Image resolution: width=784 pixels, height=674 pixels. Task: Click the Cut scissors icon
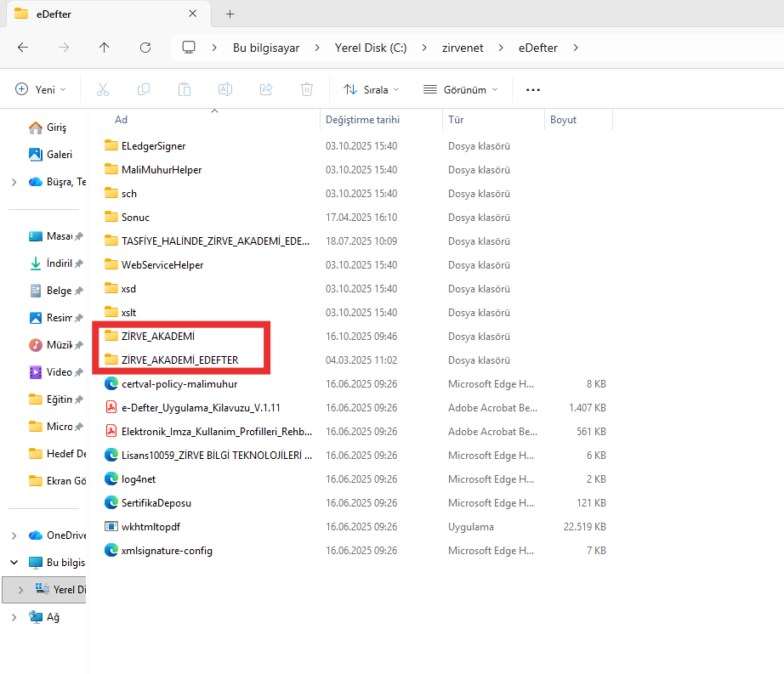point(103,89)
